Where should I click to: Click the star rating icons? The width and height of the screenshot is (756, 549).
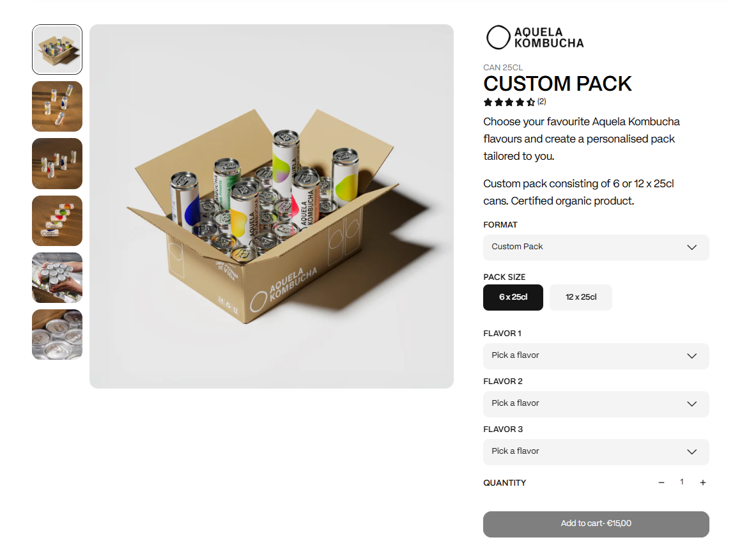[x=509, y=102]
